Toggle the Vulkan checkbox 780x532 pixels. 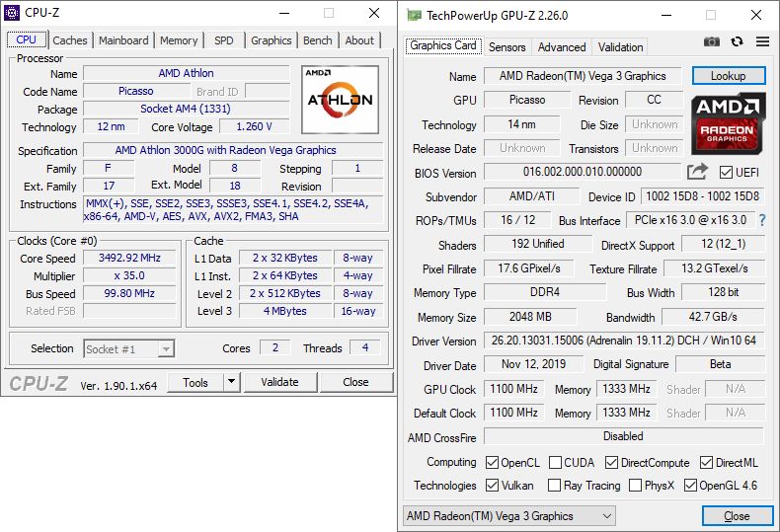click(492, 485)
